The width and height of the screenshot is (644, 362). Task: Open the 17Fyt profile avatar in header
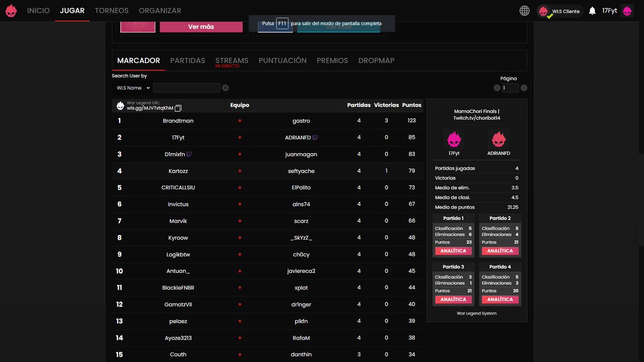627,11
